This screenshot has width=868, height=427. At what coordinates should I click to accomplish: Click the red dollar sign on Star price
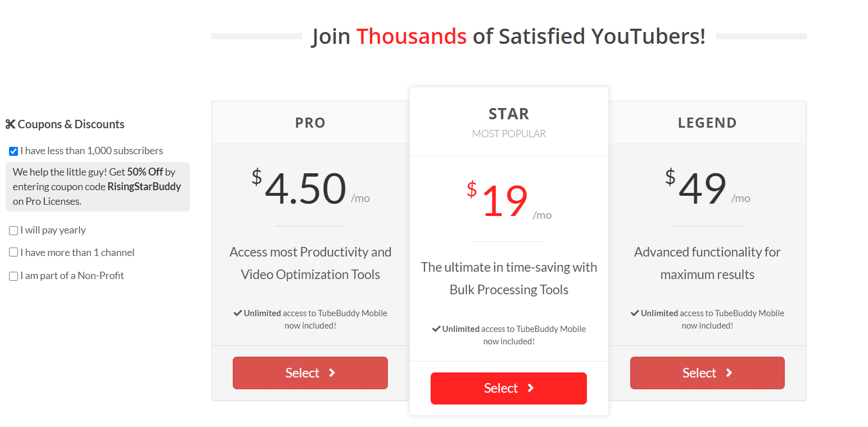click(x=472, y=190)
